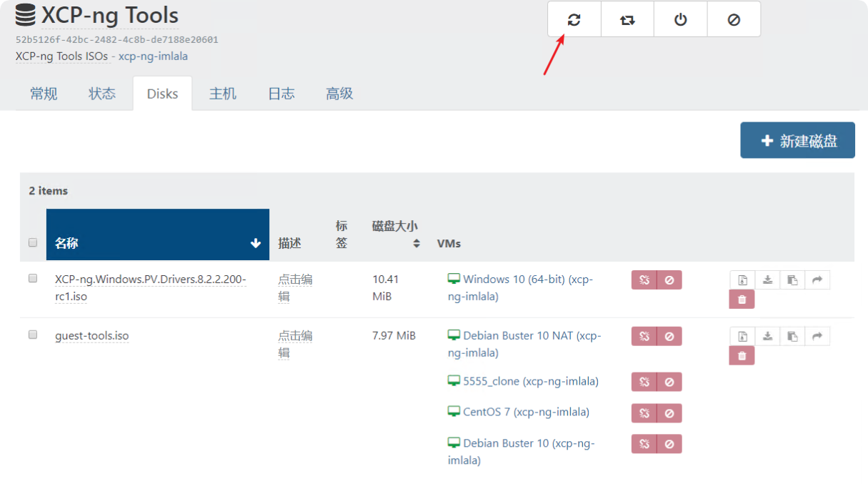Disconnect VBD for 5555_clone VM
Viewport: 868px width, 484px height.
644,382
